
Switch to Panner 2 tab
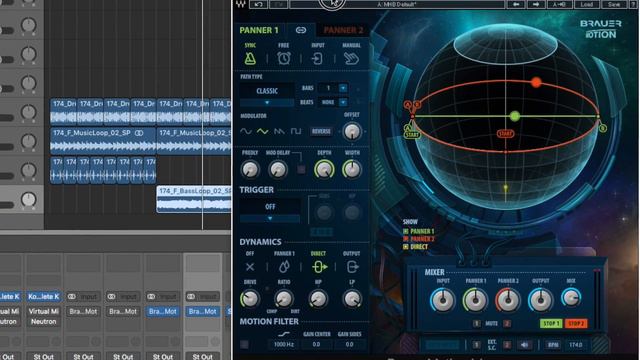point(343,30)
